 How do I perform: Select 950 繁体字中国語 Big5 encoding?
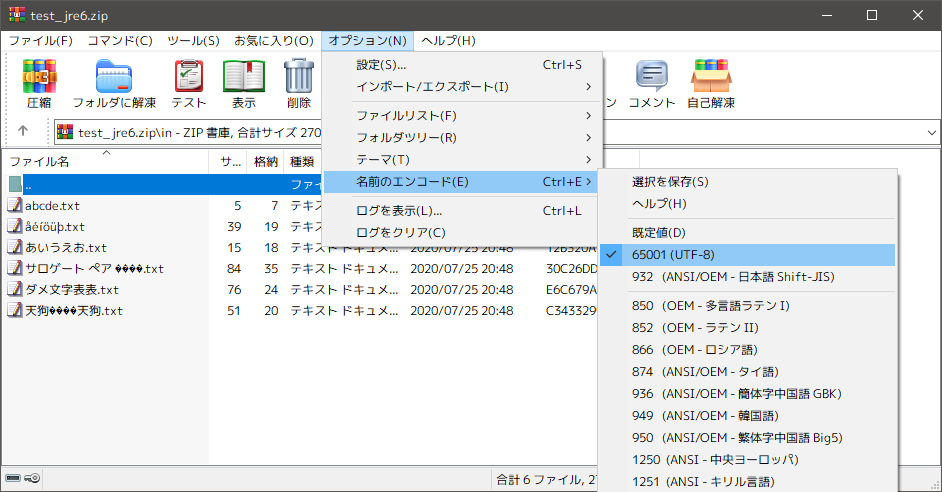[747, 438]
